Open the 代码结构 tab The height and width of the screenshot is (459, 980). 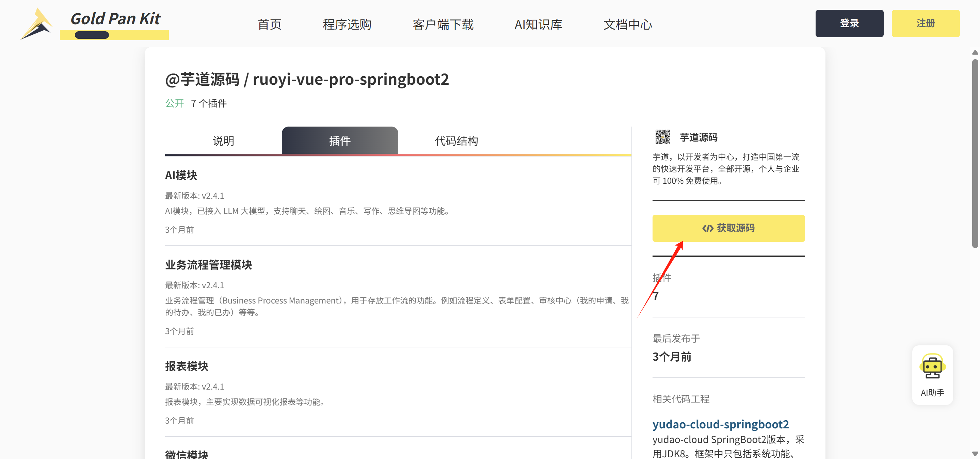point(456,141)
